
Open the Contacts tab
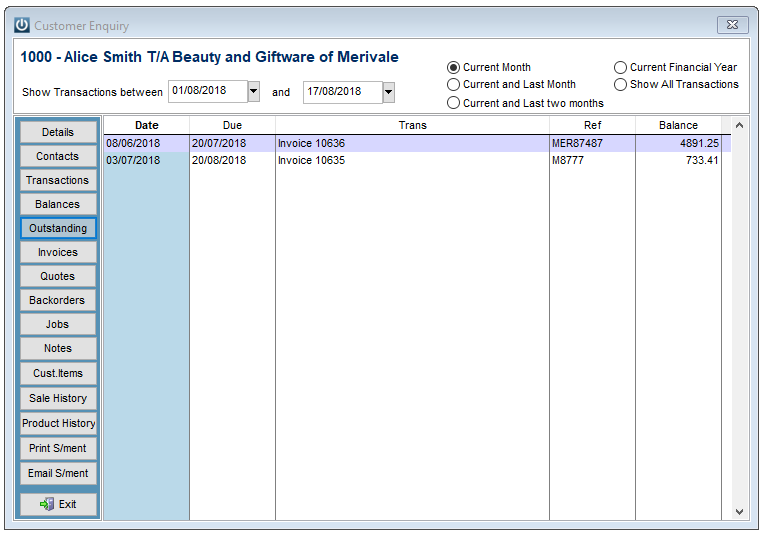tap(58, 156)
